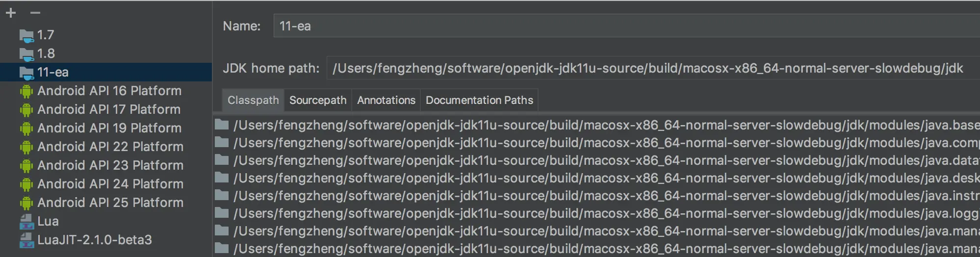
Task: Show the Documentation Paths tab
Action: (479, 100)
